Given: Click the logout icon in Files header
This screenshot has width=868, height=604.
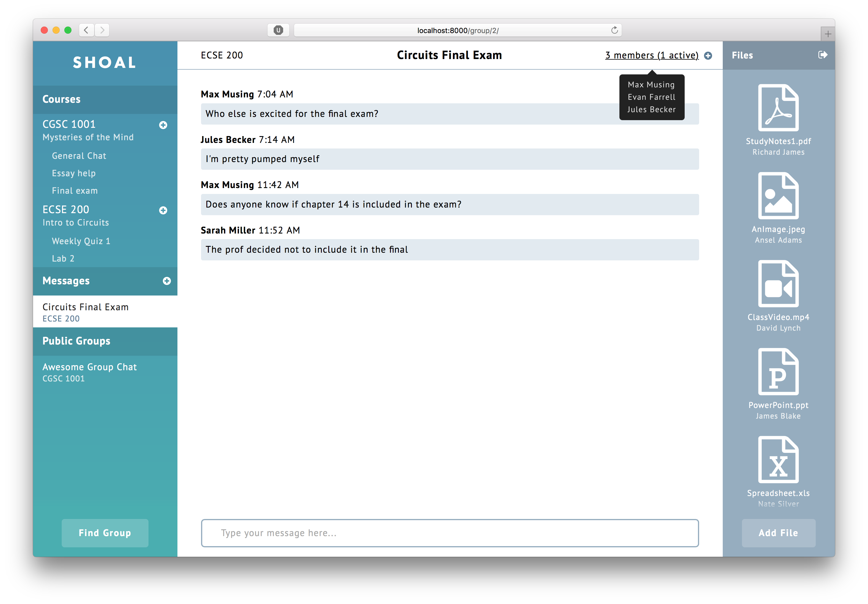Looking at the screenshot, I should pyautogui.click(x=822, y=55).
